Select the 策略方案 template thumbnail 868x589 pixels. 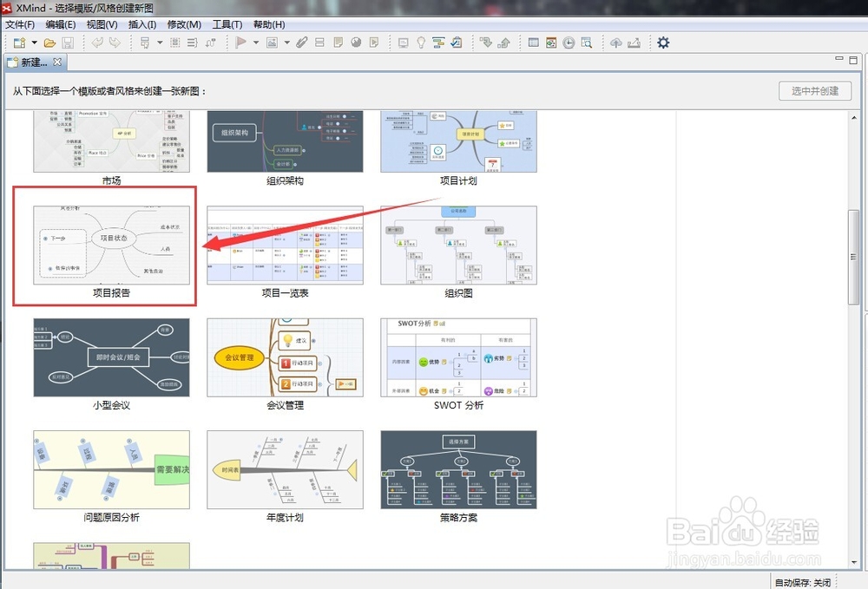(x=458, y=469)
